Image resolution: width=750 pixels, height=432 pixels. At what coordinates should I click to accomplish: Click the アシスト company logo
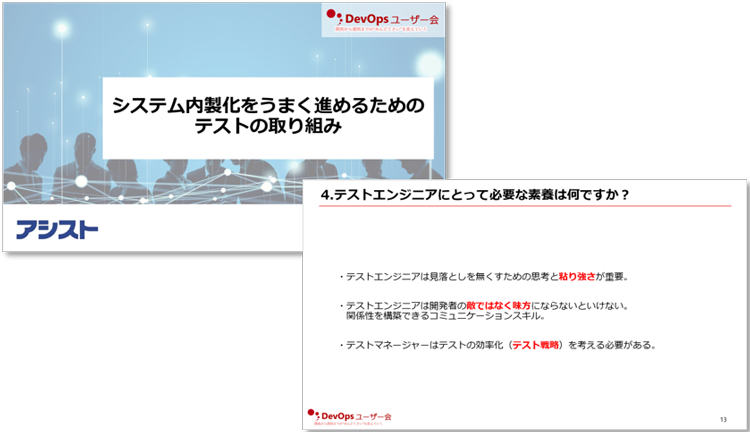point(57,231)
